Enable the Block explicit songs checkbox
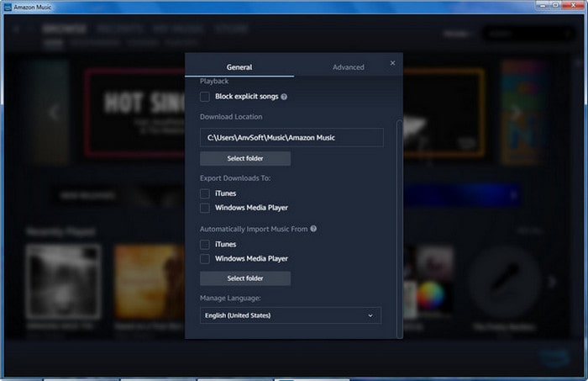Viewport: 588px width, 381px height. tap(205, 97)
